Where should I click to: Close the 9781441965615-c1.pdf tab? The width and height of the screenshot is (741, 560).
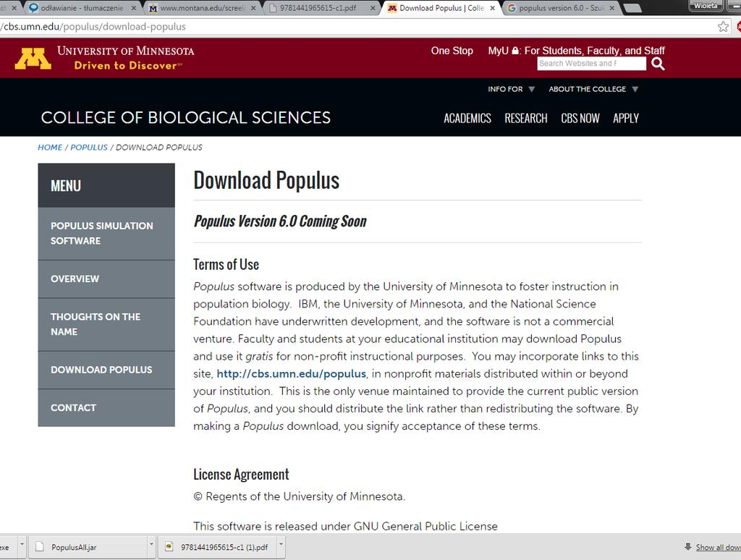[373, 8]
